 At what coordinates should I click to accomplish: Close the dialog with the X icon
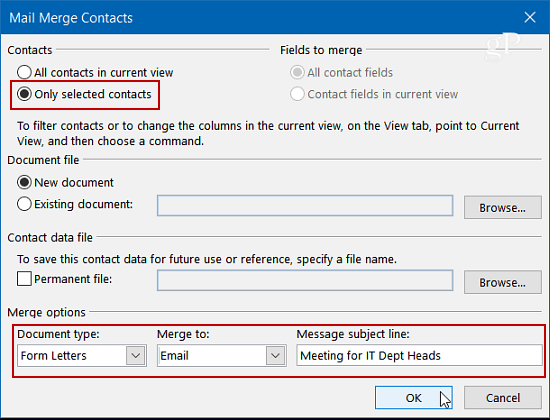pos(530,17)
